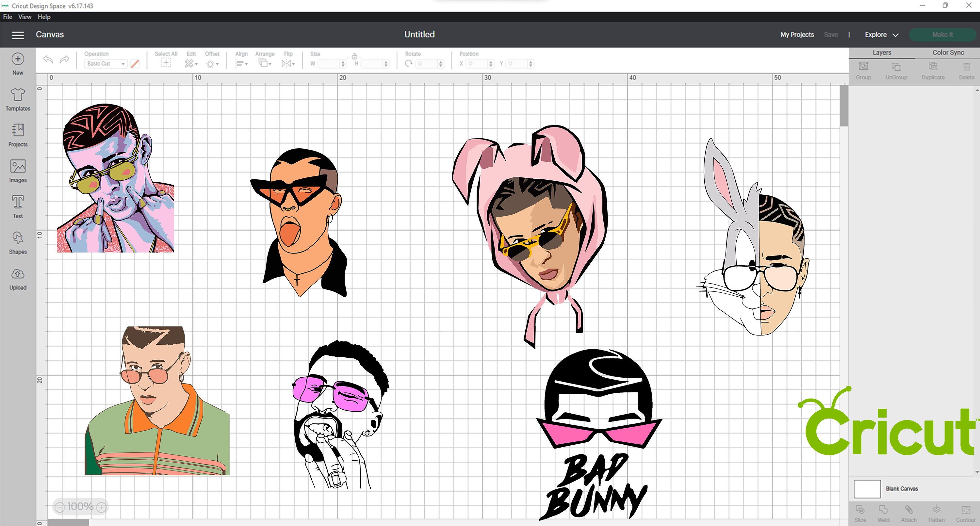Open the Upload panel
The width and height of the screenshot is (980, 526).
coord(18,279)
